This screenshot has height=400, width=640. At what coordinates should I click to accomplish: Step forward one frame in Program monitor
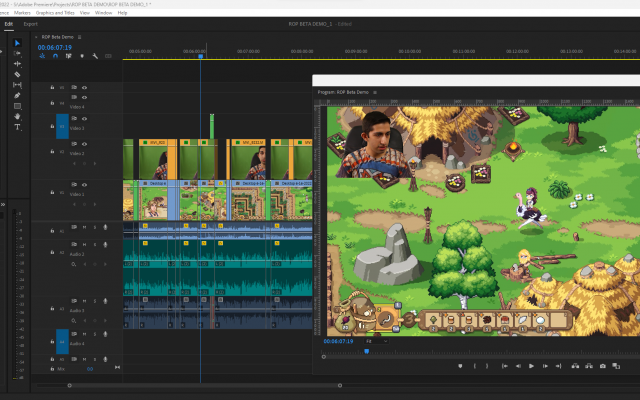pyautogui.click(x=545, y=366)
